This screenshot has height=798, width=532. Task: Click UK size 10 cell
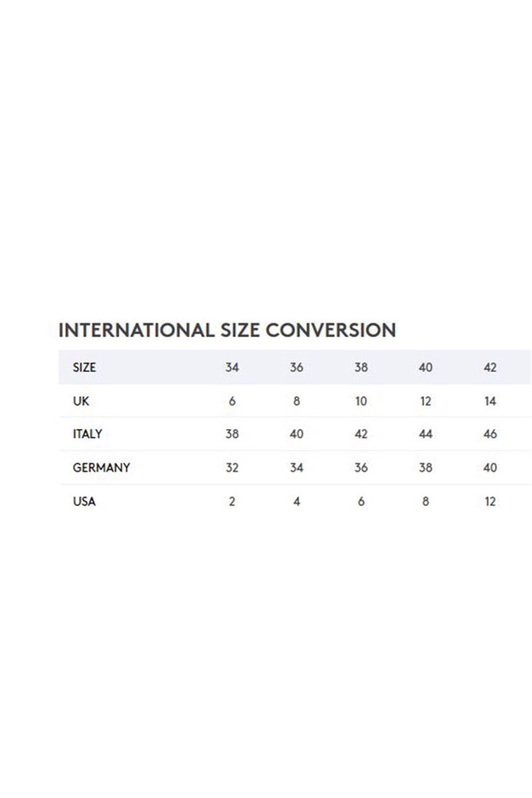coord(361,401)
